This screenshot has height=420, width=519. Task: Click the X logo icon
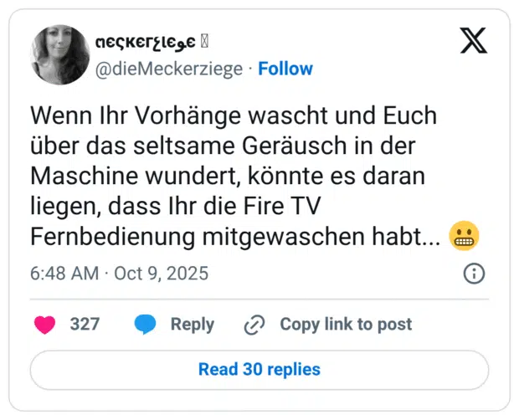(x=473, y=39)
